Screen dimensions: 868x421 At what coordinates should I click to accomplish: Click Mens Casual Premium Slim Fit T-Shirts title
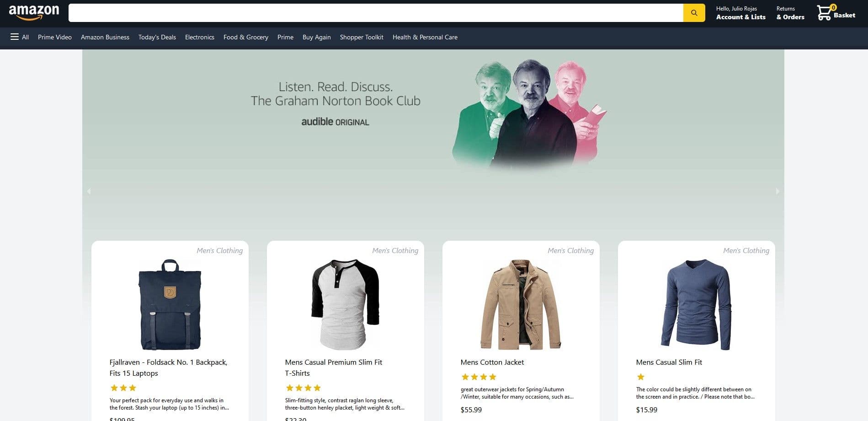[334, 367]
